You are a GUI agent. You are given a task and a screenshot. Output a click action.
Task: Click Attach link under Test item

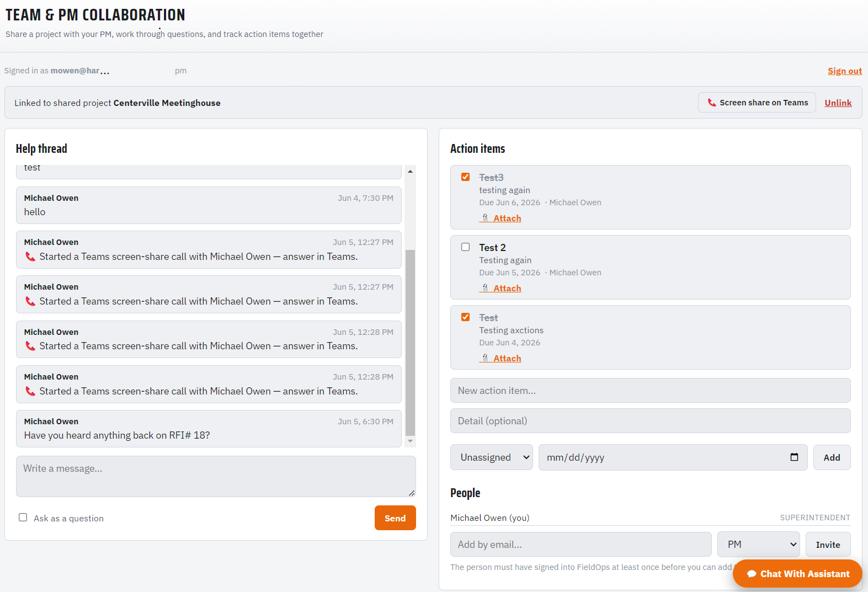pos(500,359)
